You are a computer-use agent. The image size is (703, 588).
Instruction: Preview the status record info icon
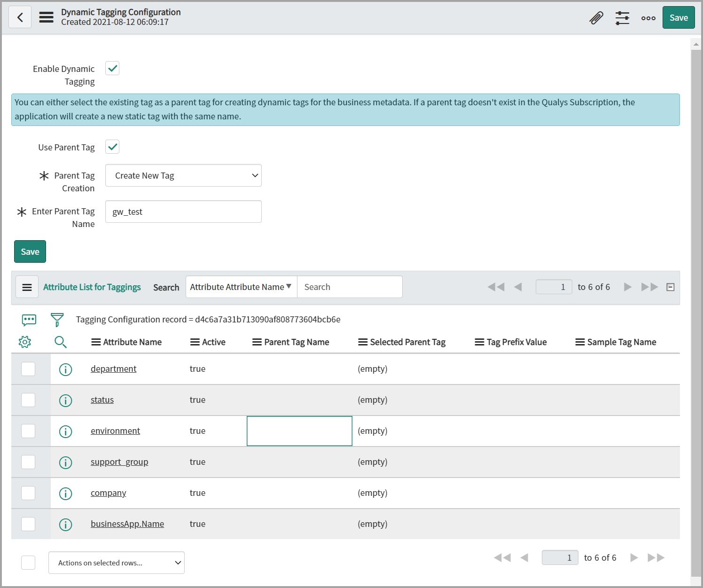click(66, 400)
